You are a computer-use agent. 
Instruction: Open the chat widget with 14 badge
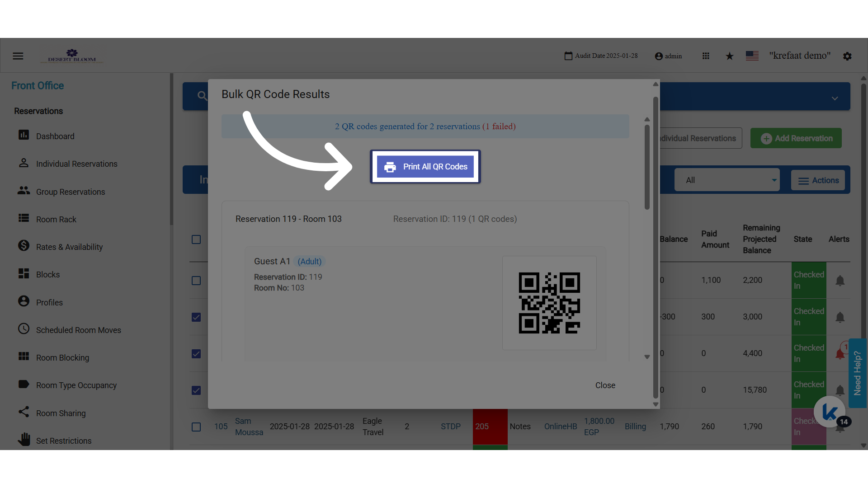pyautogui.click(x=830, y=412)
